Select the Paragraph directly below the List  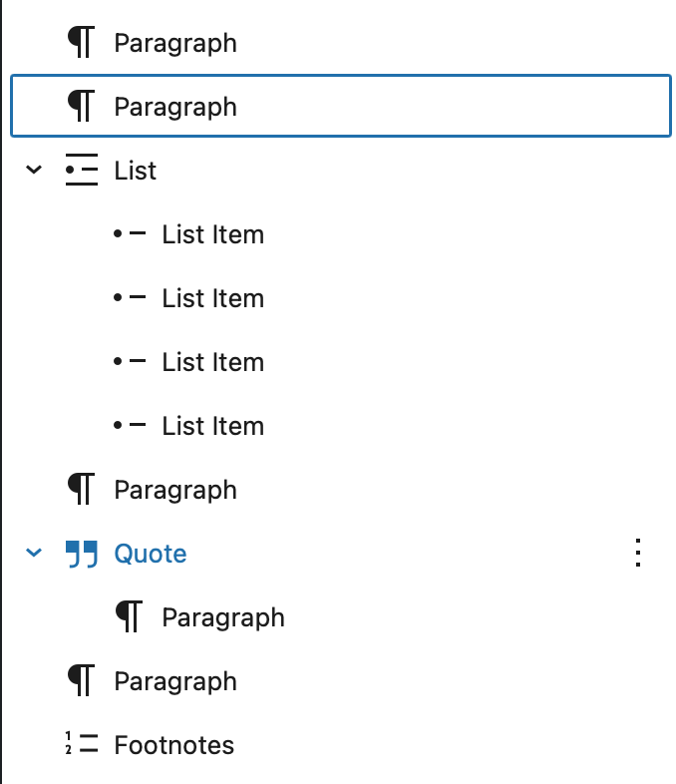(175, 490)
